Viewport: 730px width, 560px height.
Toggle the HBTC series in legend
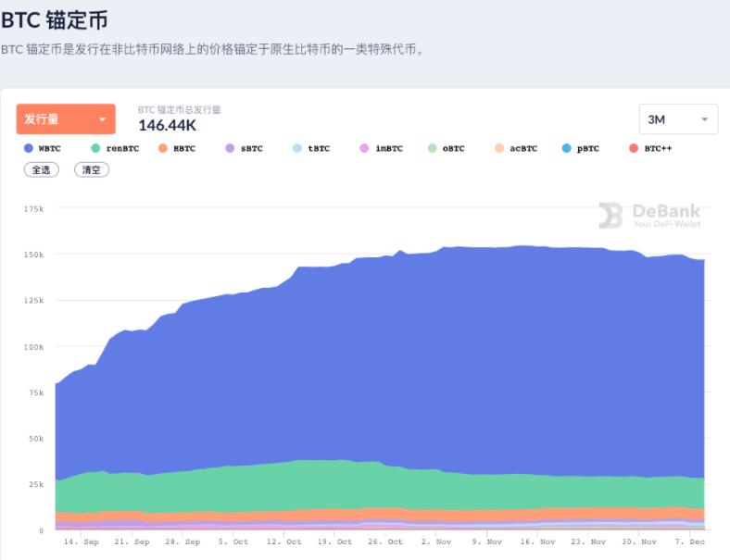point(177,148)
